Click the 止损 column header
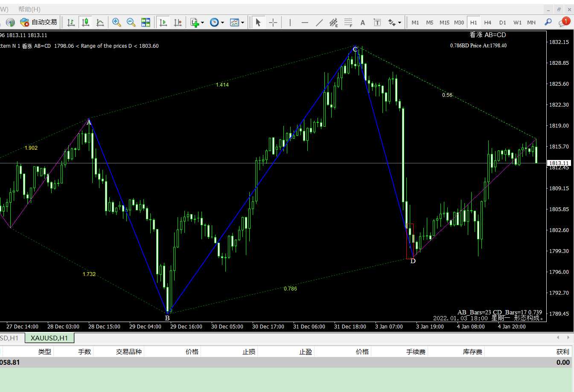Image resolution: width=574 pixels, height=392 pixels. pyautogui.click(x=249, y=351)
